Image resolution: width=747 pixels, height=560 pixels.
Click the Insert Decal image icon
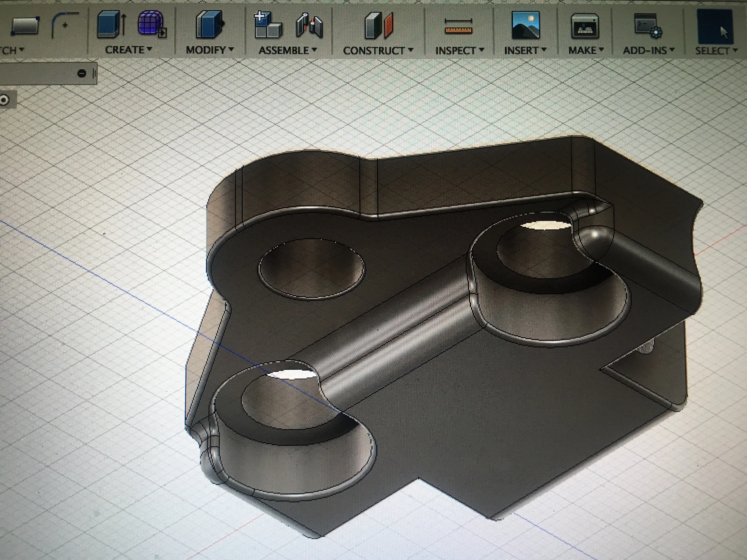pos(525,25)
